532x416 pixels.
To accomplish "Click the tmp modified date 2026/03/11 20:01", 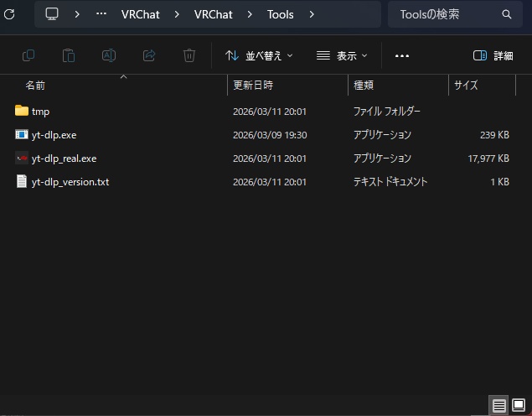I will coord(270,112).
